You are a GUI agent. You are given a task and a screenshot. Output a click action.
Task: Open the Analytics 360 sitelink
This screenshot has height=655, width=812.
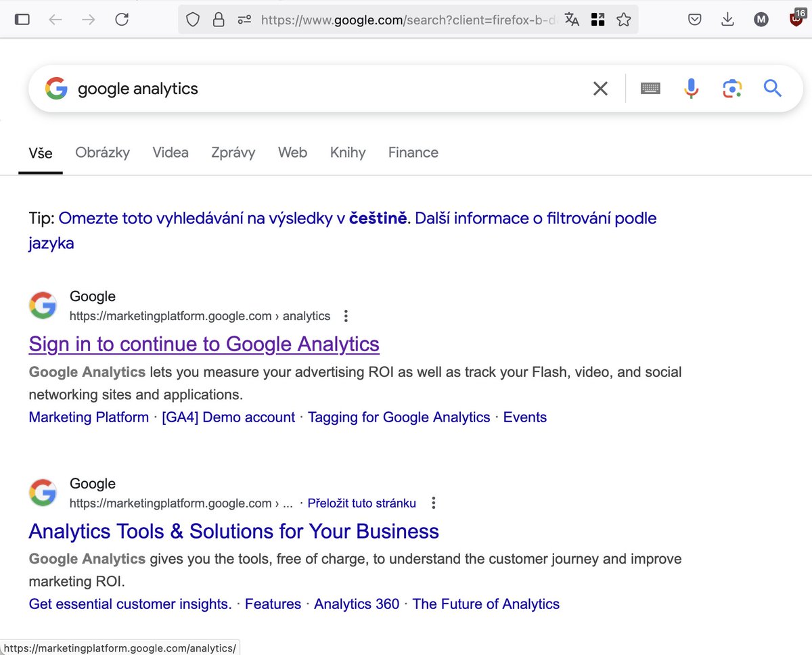tap(357, 604)
